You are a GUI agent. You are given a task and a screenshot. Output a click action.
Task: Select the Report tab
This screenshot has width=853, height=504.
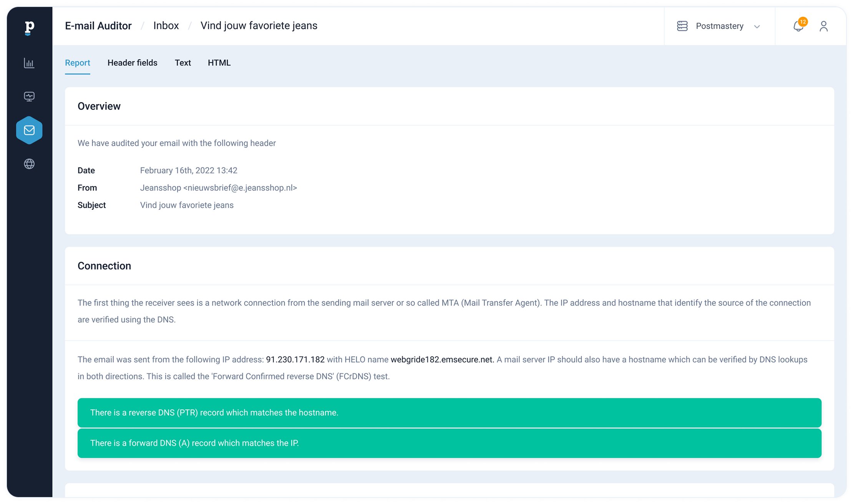pyautogui.click(x=77, y=63)
